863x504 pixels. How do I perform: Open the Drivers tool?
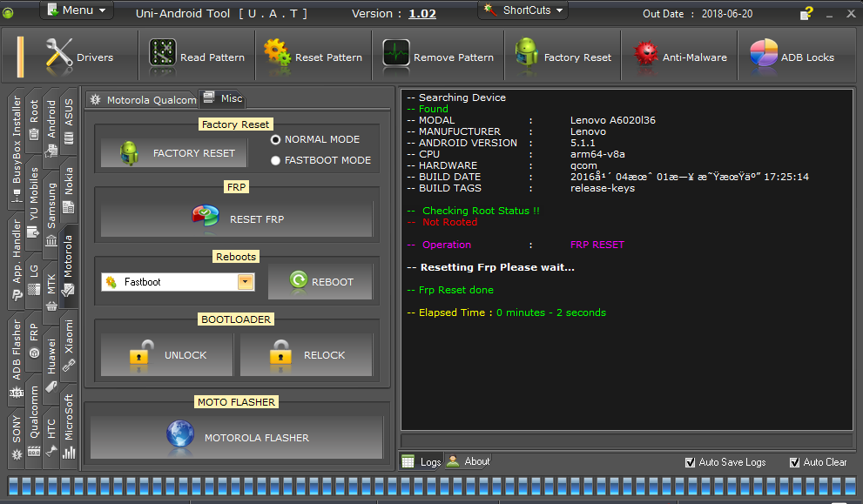pyautogui.click(x=79, y=57)
